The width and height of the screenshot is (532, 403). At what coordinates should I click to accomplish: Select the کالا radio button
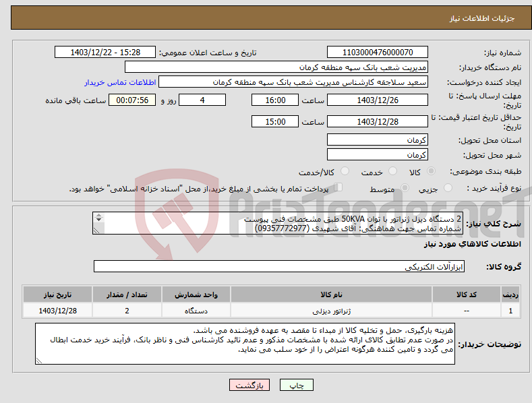pos(432,171)
